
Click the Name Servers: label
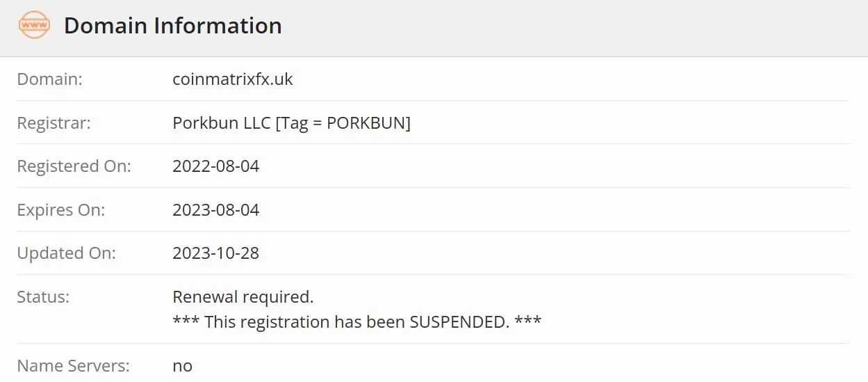[73, 365]
